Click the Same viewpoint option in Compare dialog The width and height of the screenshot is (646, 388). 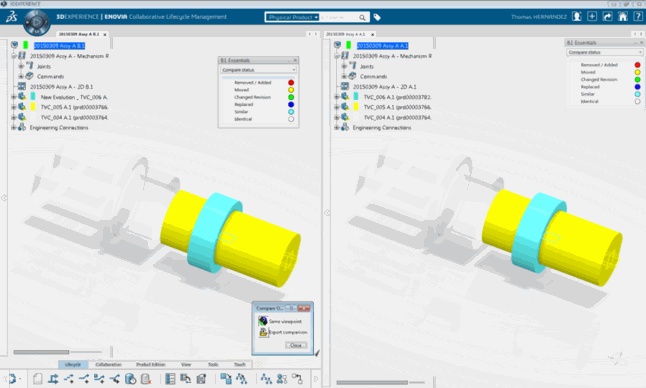click(x=280, y=321)
